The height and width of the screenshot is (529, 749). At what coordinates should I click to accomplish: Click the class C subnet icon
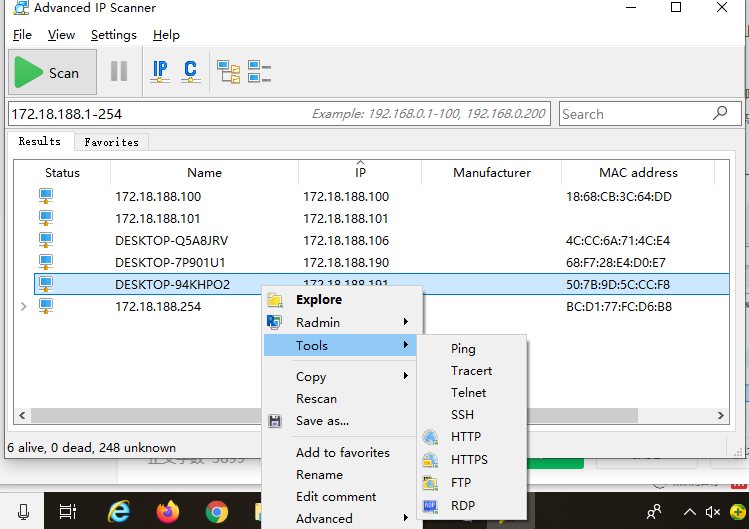(x=190, y=72)
